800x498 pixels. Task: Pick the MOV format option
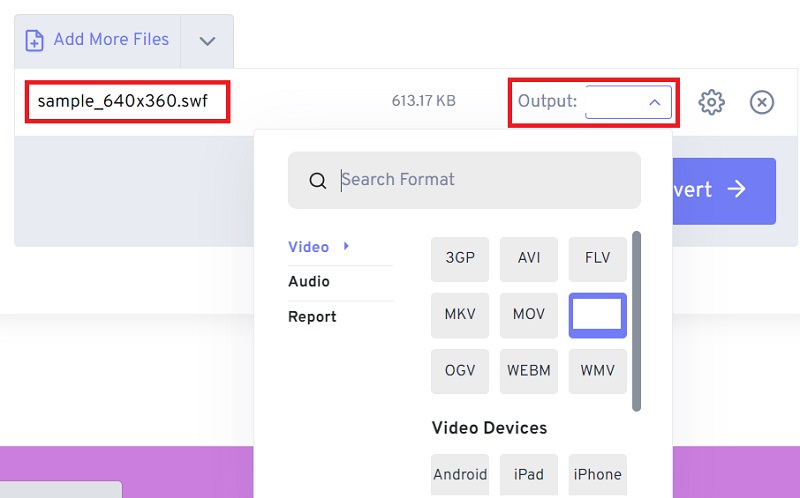(x=529, y=314)
